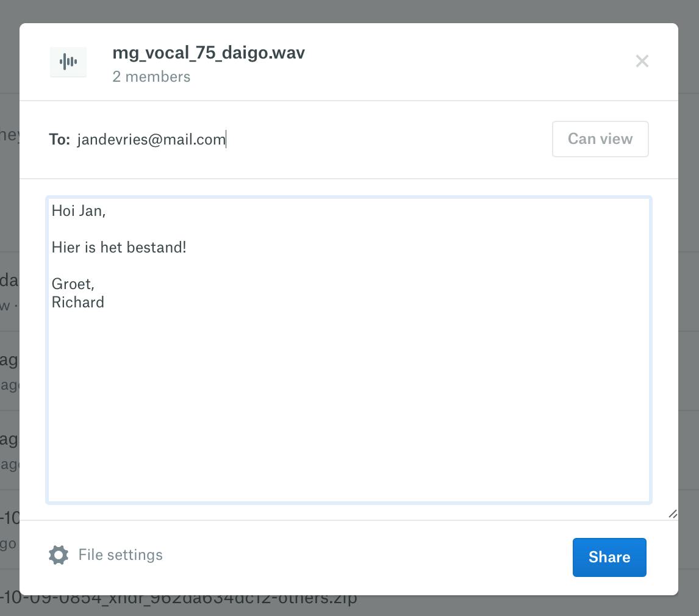This screenshot has height=616, width=699.
Task: Click the gear icon beside File settings
Action: pos(59,555)
